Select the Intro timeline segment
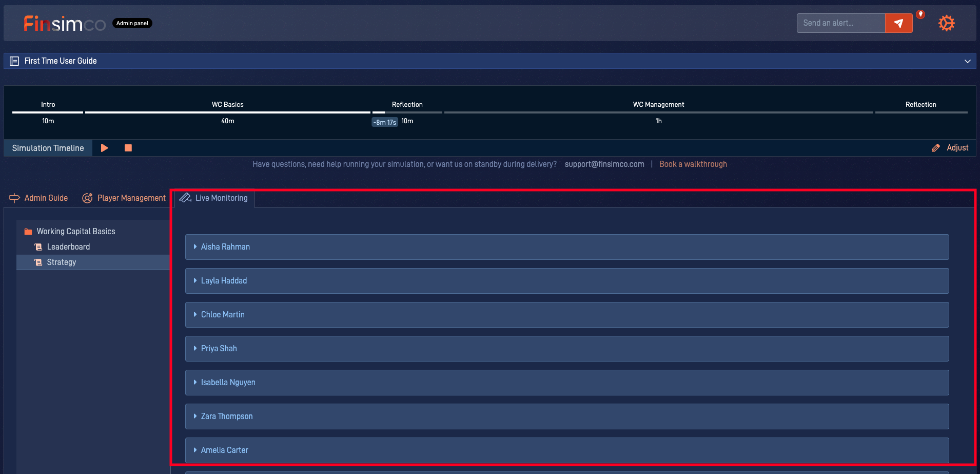 point(48,112)
